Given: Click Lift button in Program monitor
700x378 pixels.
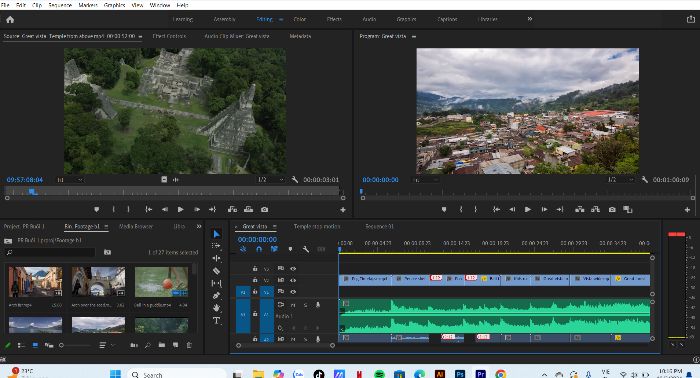Looking at the screenshot, I should tap(579, 209).
